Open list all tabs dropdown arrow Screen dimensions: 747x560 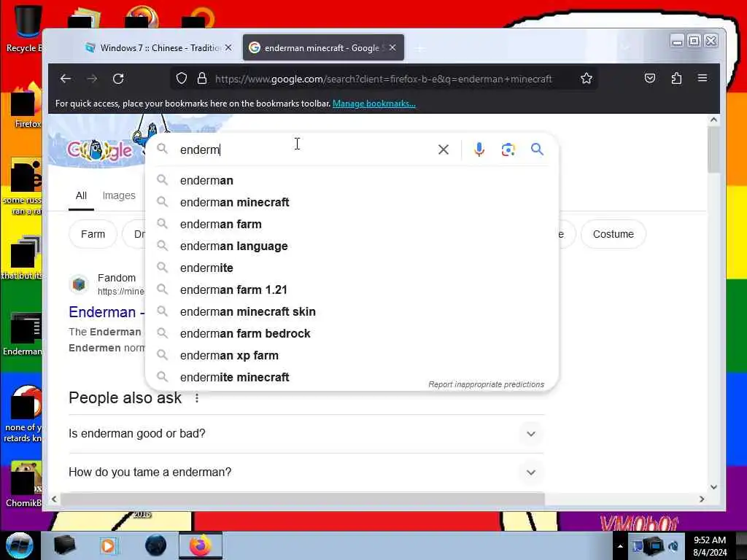click(x=625, y=47)
